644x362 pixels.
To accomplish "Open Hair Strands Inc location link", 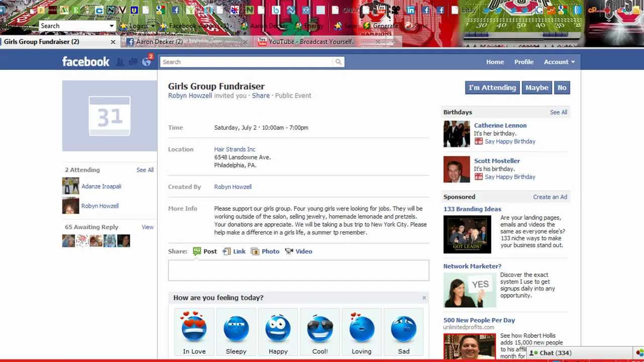I will tap(235, 149).
